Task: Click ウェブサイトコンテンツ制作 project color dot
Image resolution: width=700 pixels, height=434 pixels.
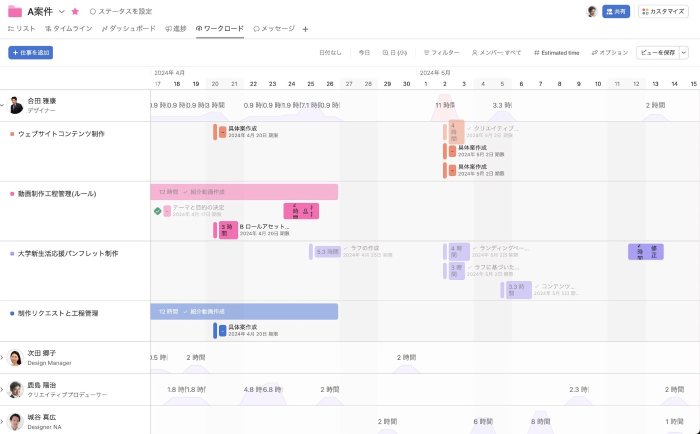Action: (12, 133)
